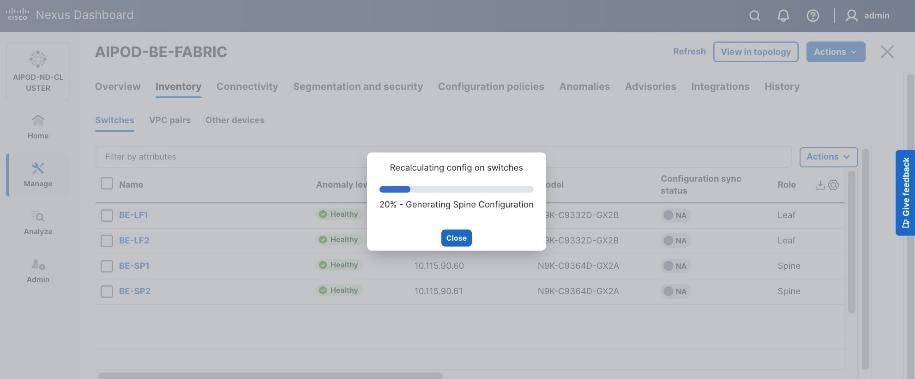Switch to the Overview tab
The width and height of the screenshot is (915, 379).
(x=118, y=86)
